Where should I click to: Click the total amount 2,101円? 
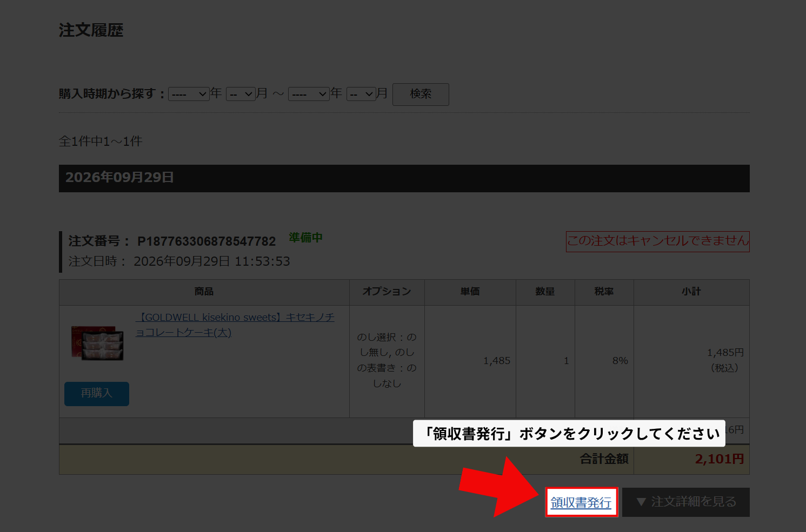point(720,459)
